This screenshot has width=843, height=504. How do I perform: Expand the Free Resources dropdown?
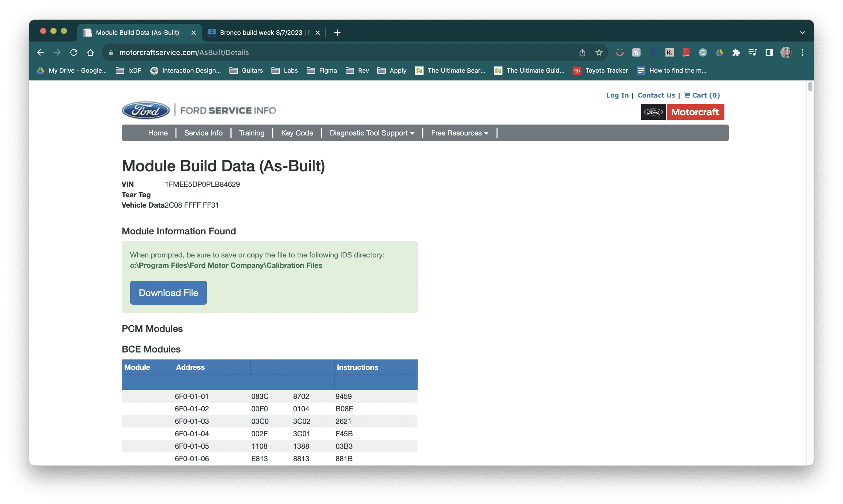click(x=459, y=133)
